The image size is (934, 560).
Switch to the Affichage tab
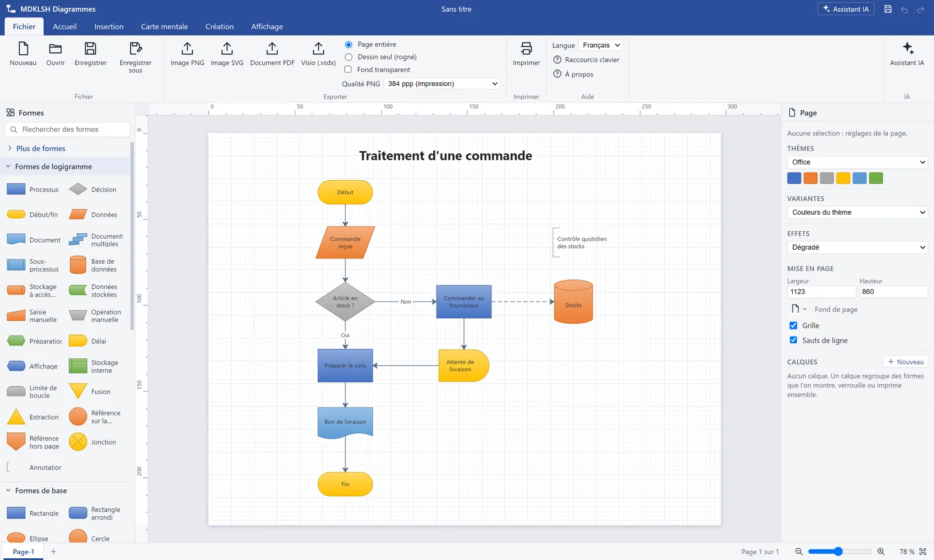click(x=267, y=27)
